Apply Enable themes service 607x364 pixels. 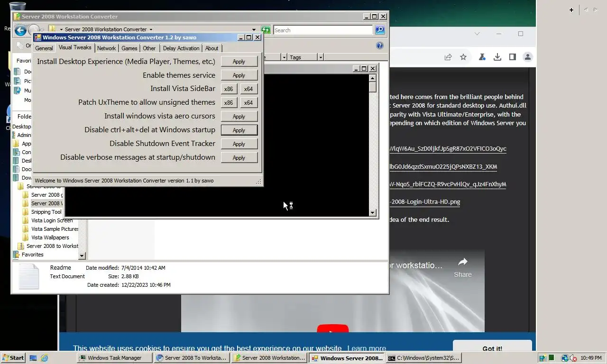click(239, 75)
